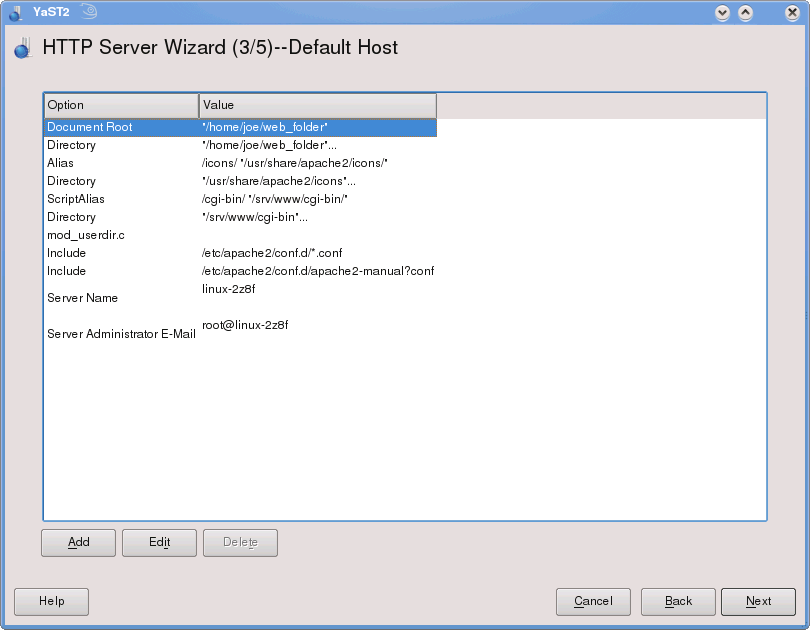This screenshot has width=810, height=630.
Task: Click the Edit button
Action: coord(159,543)
